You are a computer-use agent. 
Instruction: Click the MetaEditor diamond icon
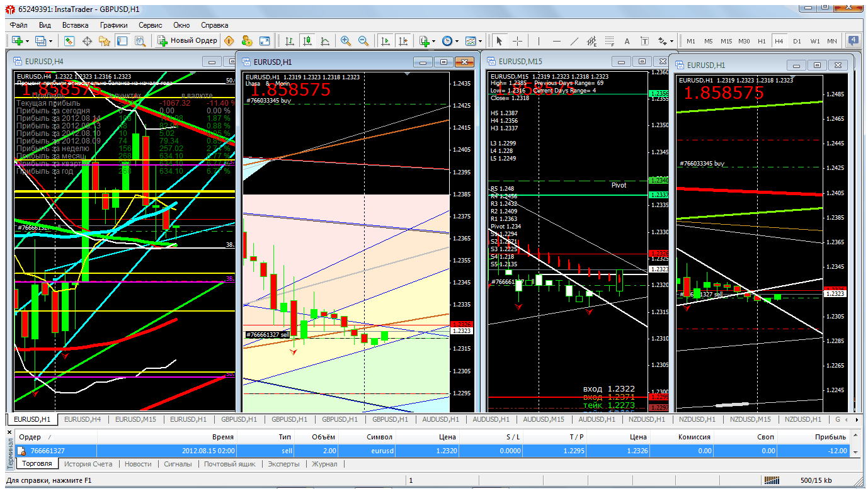(x=229, y=41)
